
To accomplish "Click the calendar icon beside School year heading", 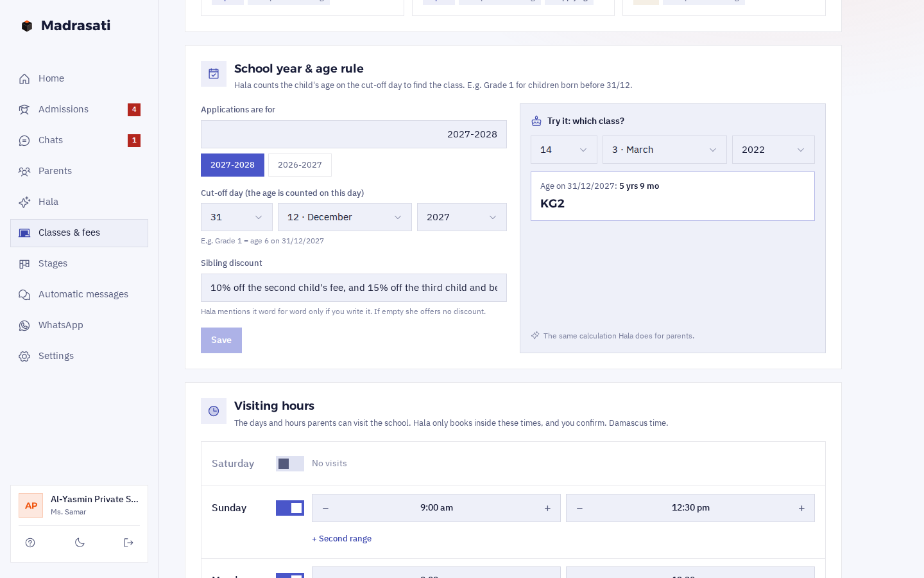I will (214, 74).
